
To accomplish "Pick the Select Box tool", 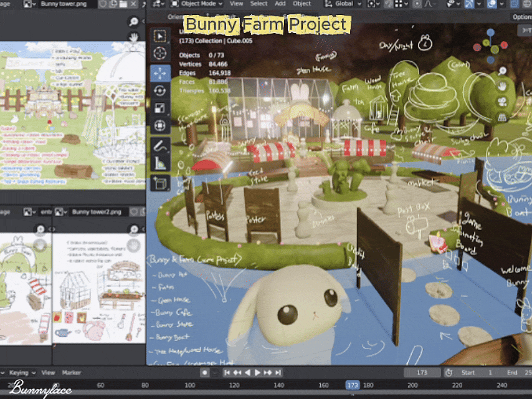I will point(161,34).
